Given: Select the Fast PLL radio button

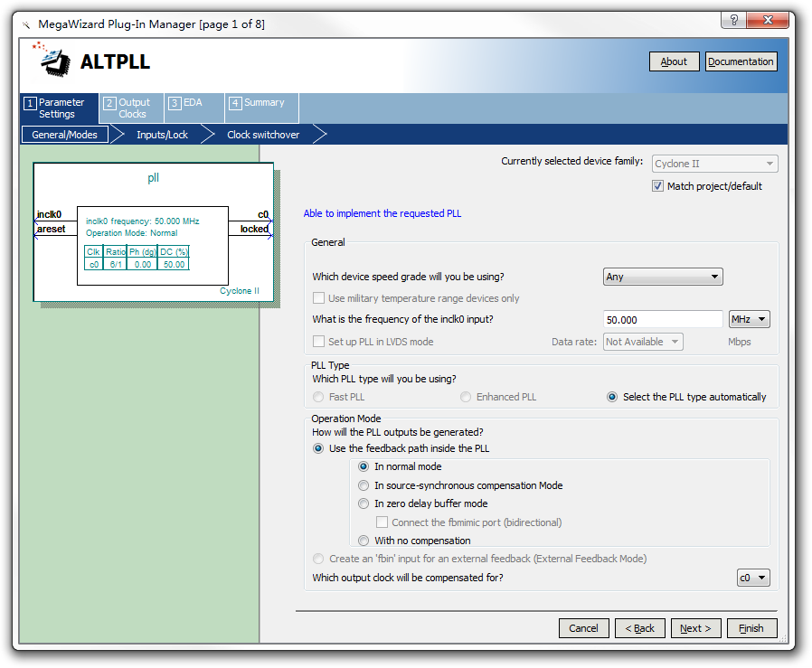Looking at the screenshot, I should click(318, 397).
